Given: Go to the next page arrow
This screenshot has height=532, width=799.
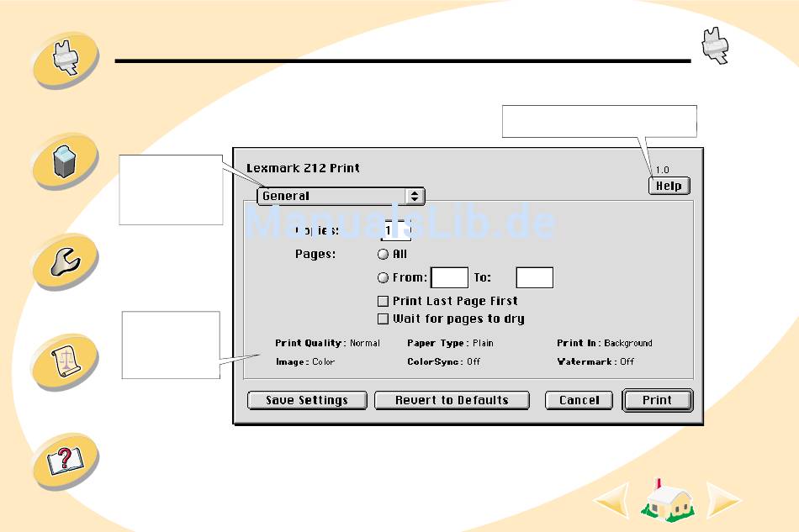Looking at the screenshot, I should coord(723,501).
